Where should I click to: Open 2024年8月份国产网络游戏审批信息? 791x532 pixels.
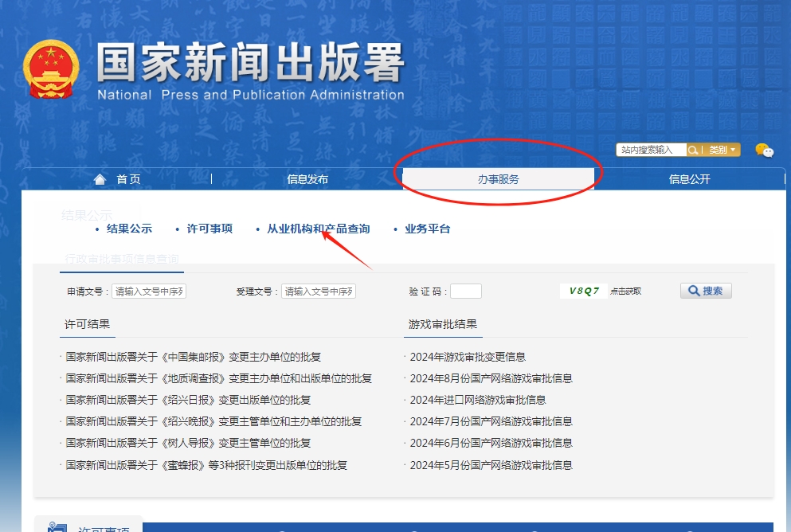click(x=491, y=379)
